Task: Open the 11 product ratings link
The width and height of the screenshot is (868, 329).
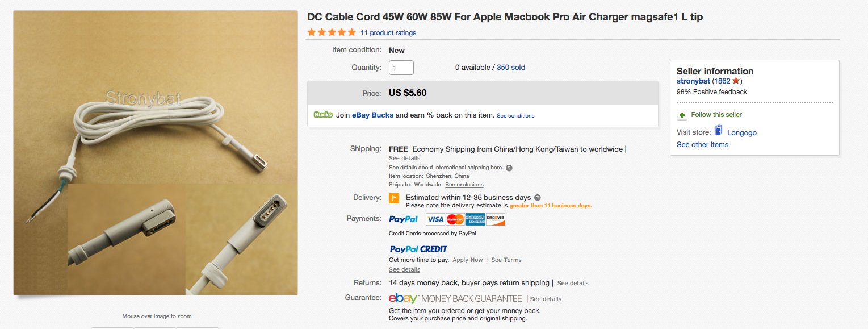Action: (x=388, y=33)
